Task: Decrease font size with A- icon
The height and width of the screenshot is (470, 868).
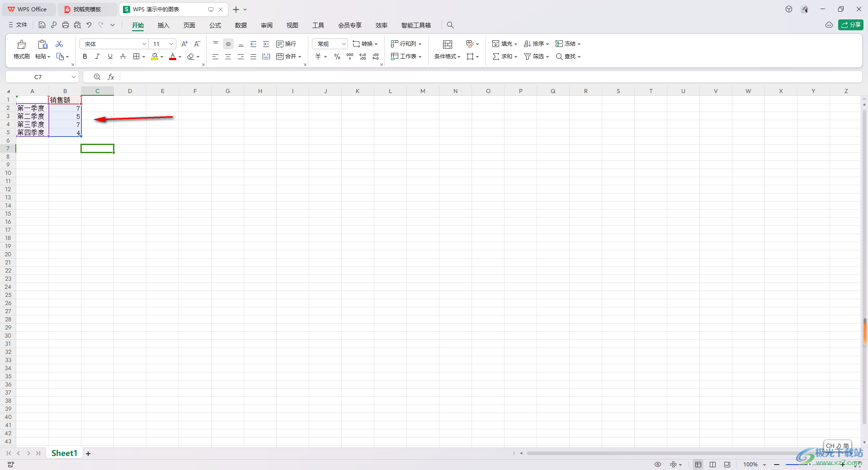Action: point(197,44)
